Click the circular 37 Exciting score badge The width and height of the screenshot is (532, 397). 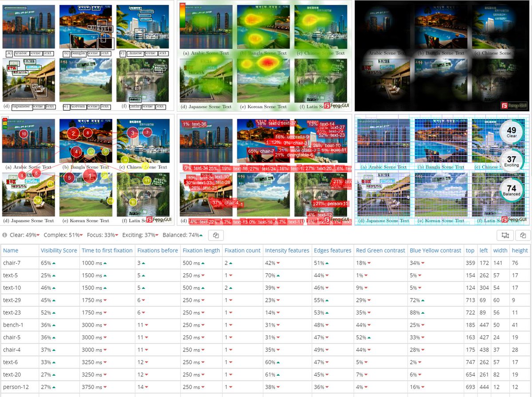pyautogui.click(x=511, y=162)
